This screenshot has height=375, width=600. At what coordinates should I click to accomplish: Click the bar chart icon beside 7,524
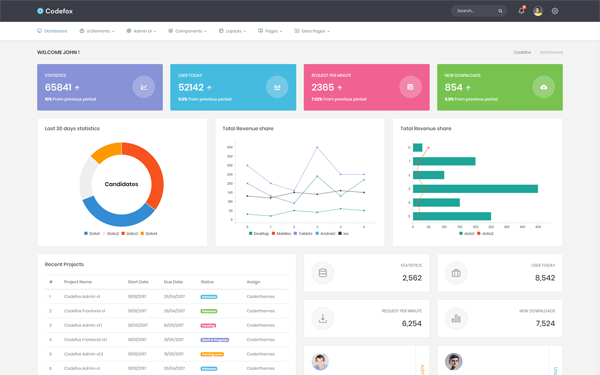[x=456, y=318]
